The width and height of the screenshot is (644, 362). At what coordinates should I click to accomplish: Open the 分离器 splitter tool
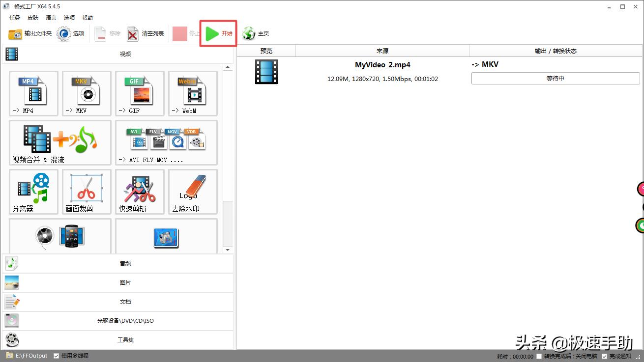pyautogui.click(x=33, y=192)
